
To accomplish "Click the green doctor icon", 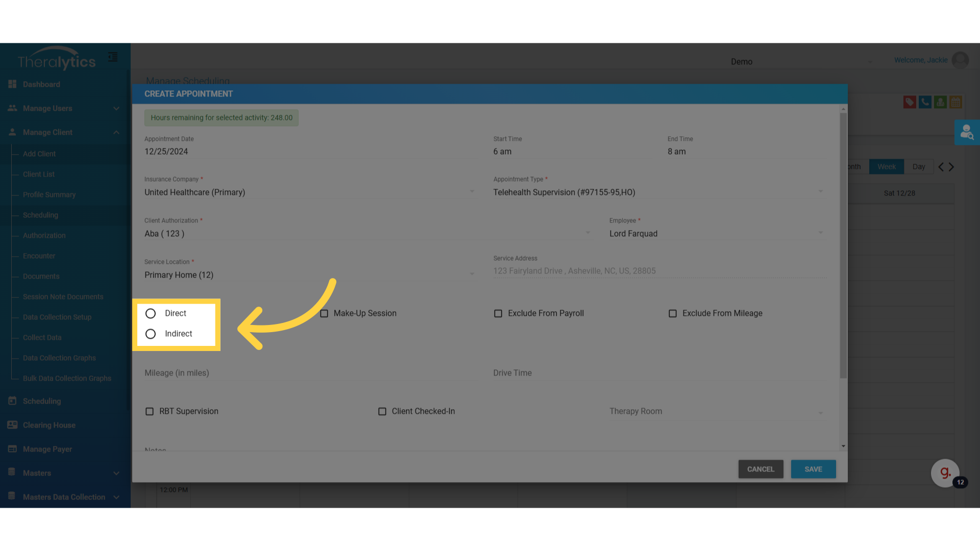I will point(940,102).
